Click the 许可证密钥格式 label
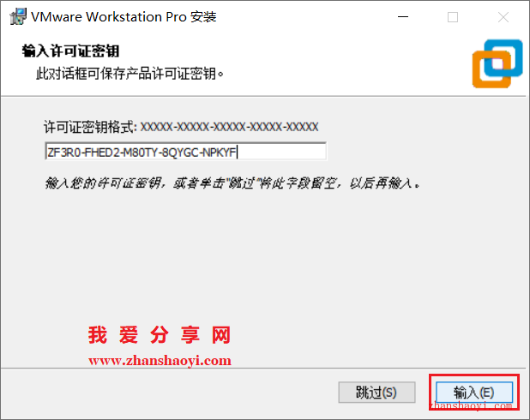This screenshot has width=530, height=420. tap(90, 127)
